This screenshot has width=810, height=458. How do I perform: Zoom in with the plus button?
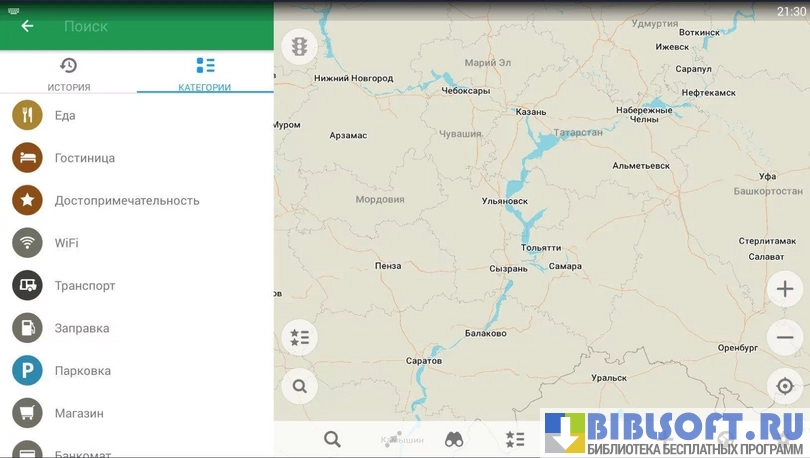click(785, 290)
